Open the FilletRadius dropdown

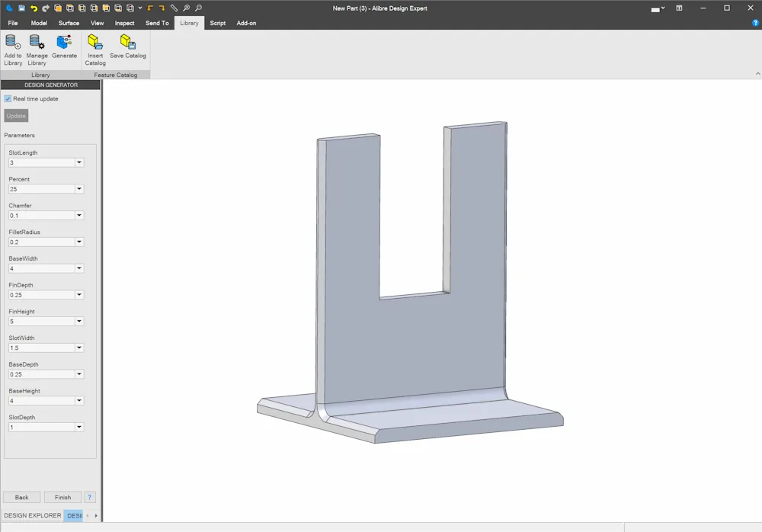pos(78,242)
